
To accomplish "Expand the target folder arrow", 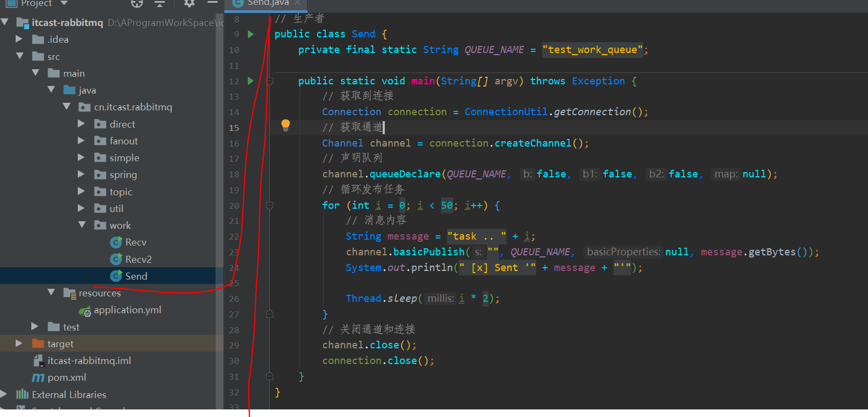I will coord(19,343).
